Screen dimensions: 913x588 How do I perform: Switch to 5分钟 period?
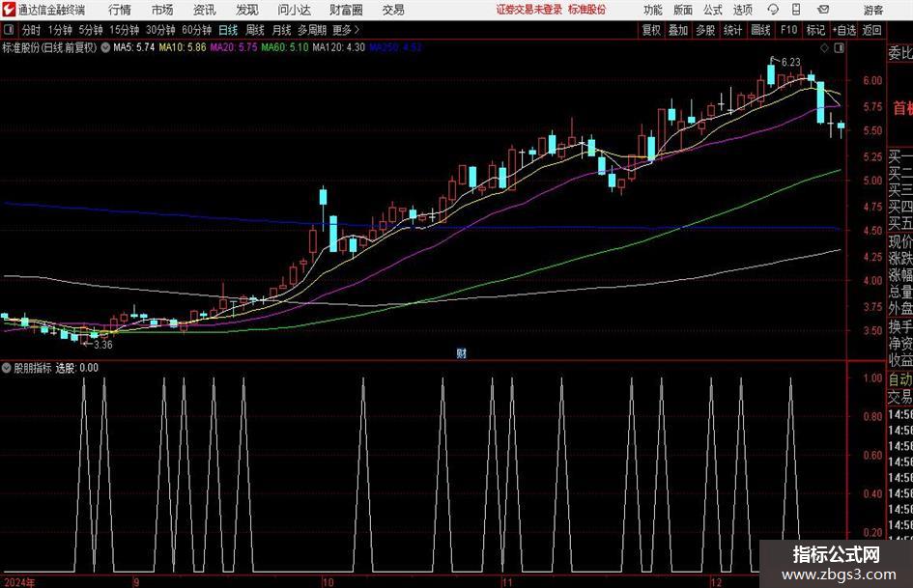pos(90,30)
